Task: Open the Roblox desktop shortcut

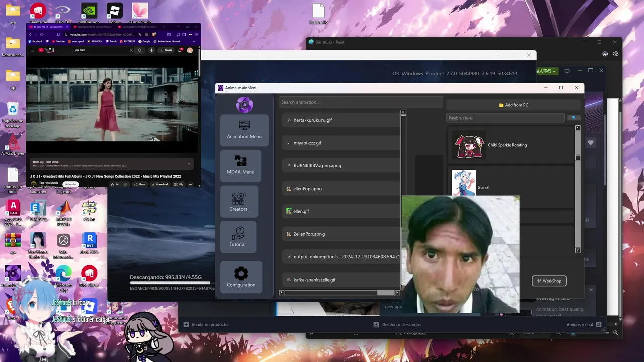Action: [115, 14]
